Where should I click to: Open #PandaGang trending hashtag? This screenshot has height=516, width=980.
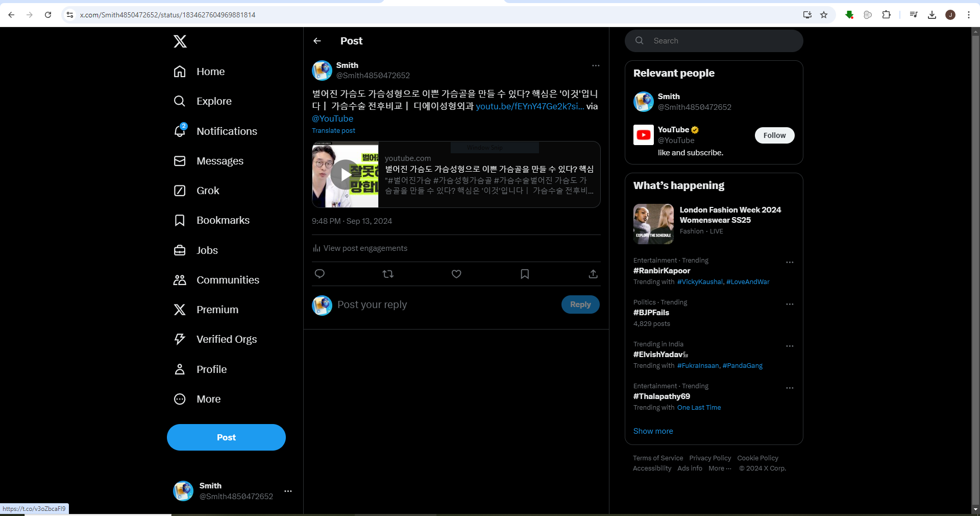[x=743, y=366]
